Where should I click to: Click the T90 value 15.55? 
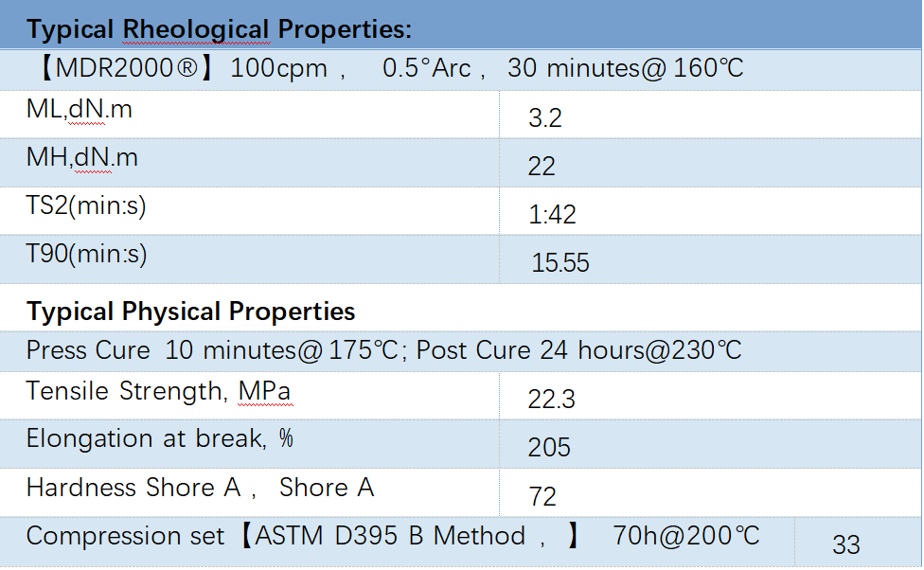tap(560, 263)
